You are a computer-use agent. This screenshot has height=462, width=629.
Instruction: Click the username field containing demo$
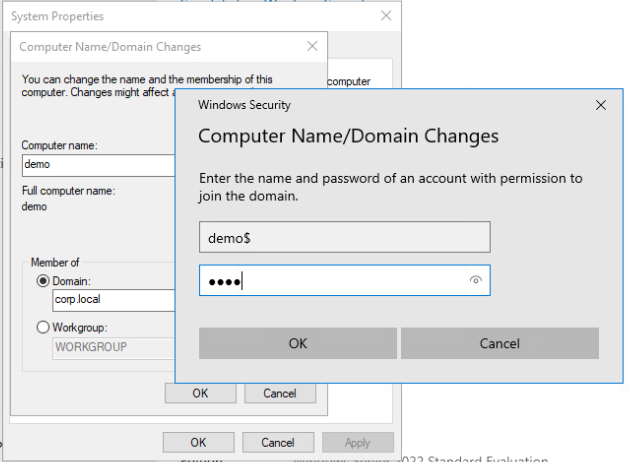tap(344, 237)
